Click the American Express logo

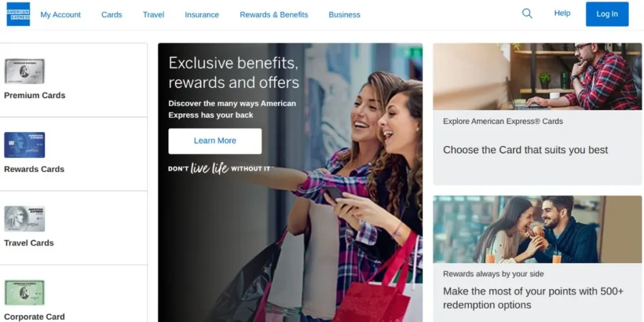18,14
